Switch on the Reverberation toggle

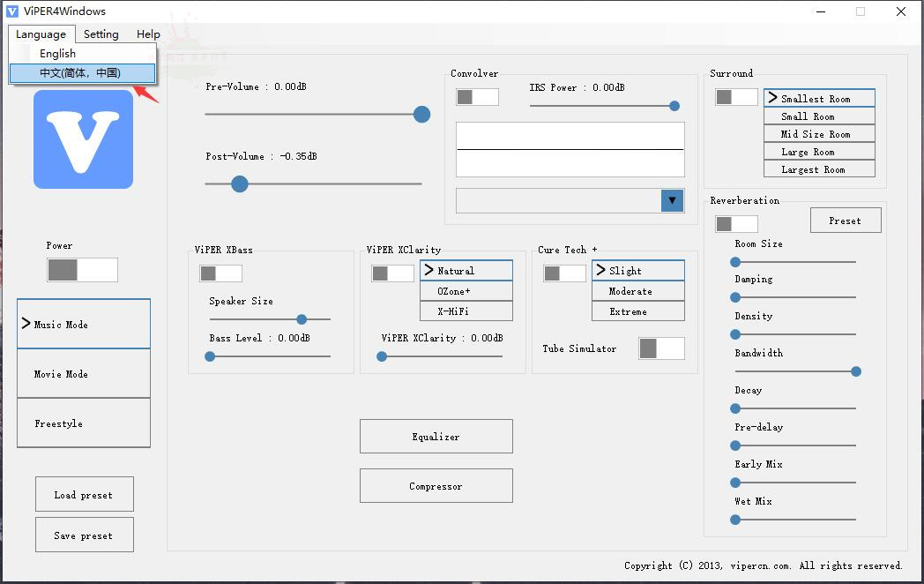click(736, 224)
